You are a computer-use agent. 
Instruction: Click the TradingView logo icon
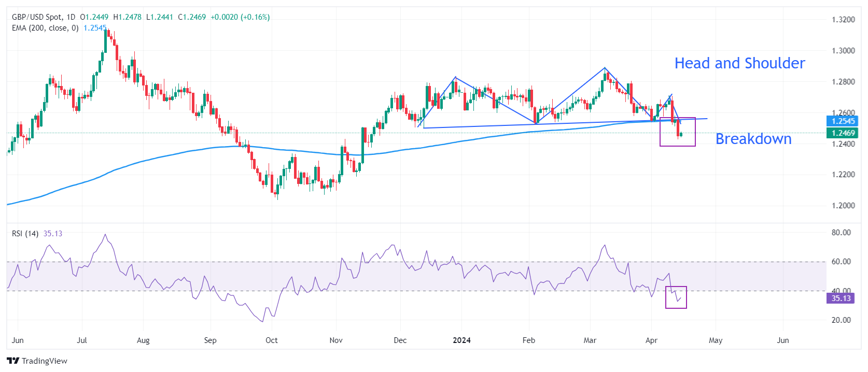click(13, 361)
